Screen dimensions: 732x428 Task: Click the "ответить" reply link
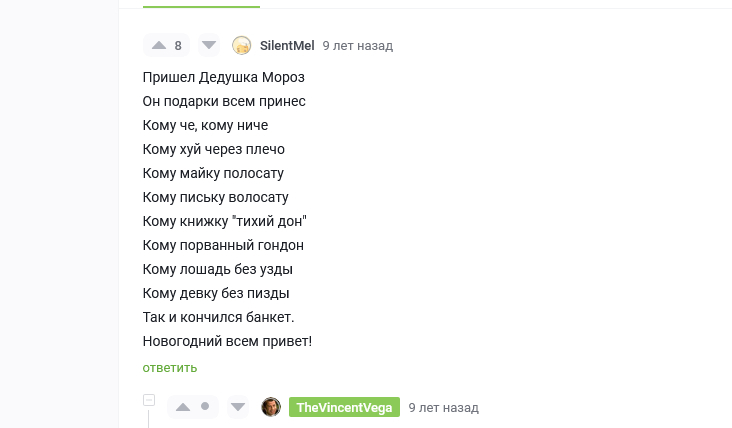170,368
